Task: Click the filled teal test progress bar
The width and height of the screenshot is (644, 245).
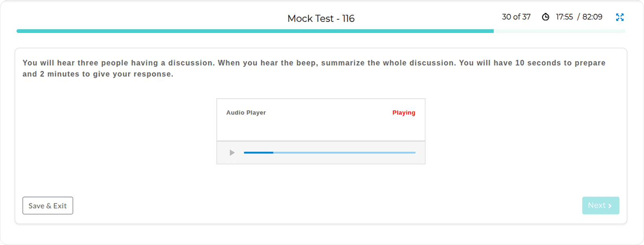Action: click(255, 31)
